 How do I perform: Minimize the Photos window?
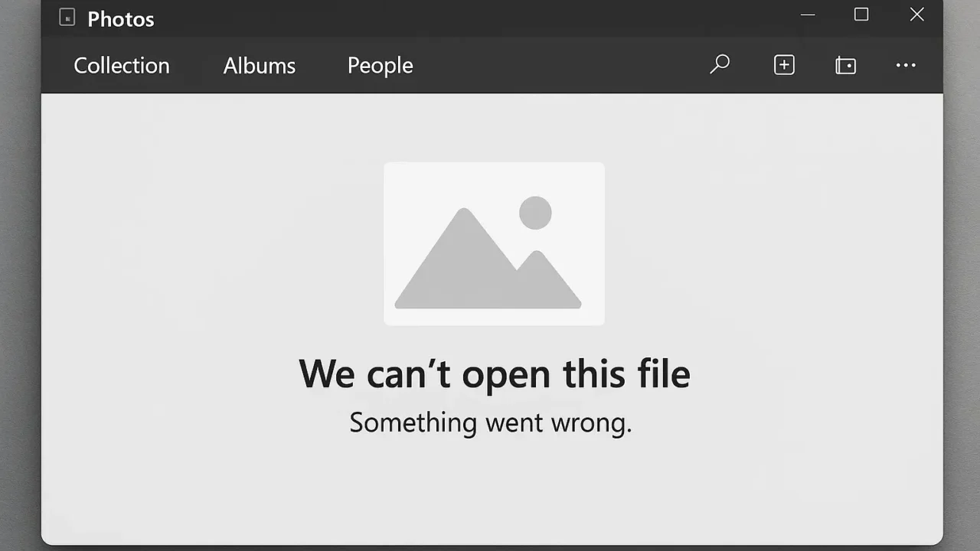807,15
